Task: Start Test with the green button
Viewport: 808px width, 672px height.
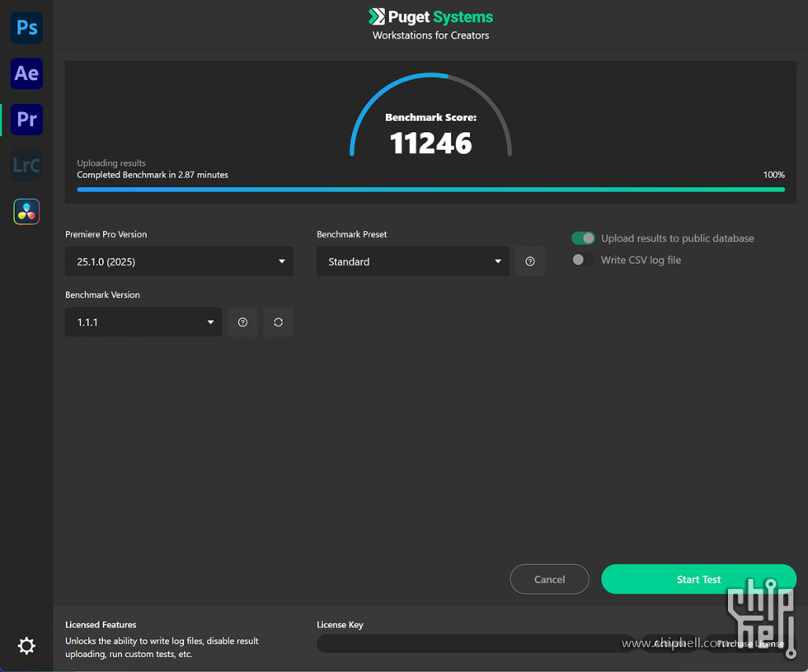Action: tap(698, 579)
